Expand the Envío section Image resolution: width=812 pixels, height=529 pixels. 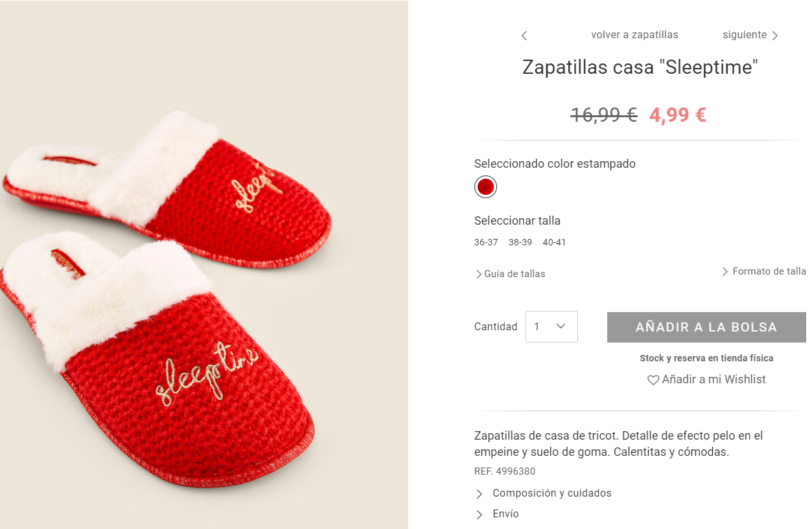pos(505,514)
